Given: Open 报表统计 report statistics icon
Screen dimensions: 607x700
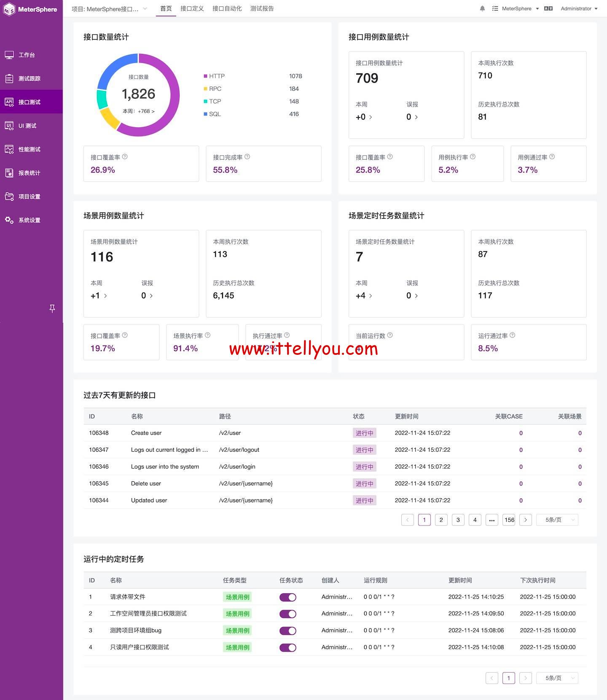Looking at the screenshot, I should pyautogui.click(x=9, y=173).
